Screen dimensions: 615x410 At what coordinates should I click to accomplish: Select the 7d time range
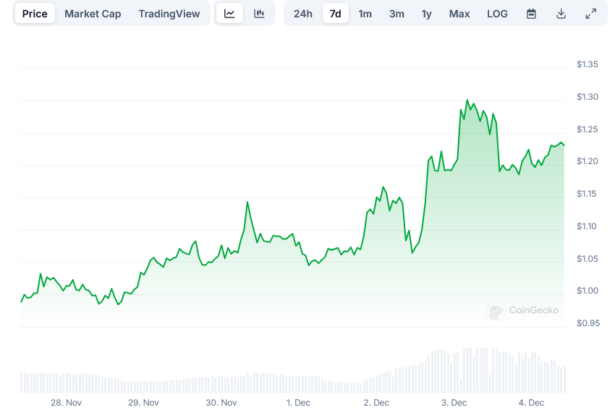point(336,14)
